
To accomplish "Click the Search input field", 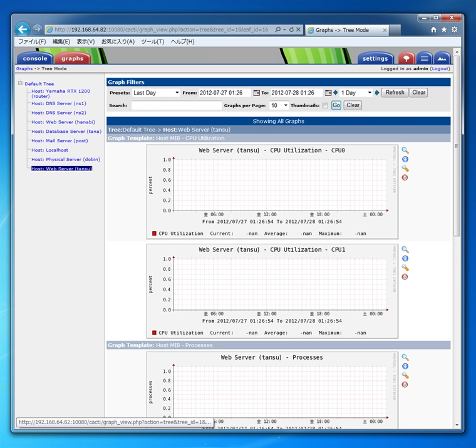I will 177,105.
